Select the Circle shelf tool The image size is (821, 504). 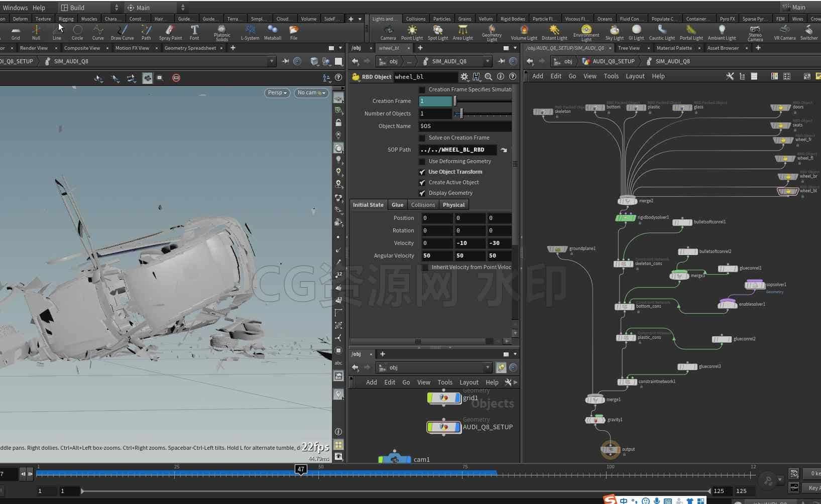click(77, 33)
